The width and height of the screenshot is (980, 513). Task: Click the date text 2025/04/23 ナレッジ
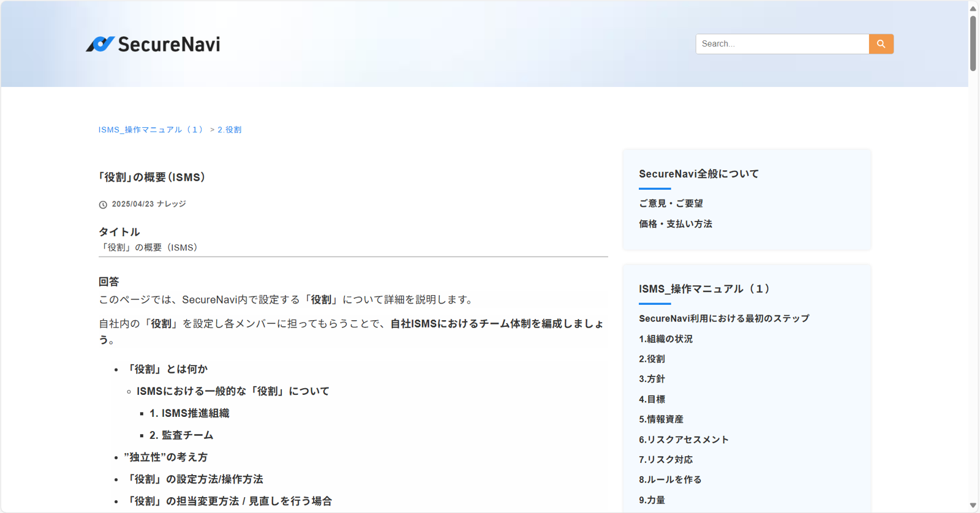pyautogui.click(x=149, y=204)
